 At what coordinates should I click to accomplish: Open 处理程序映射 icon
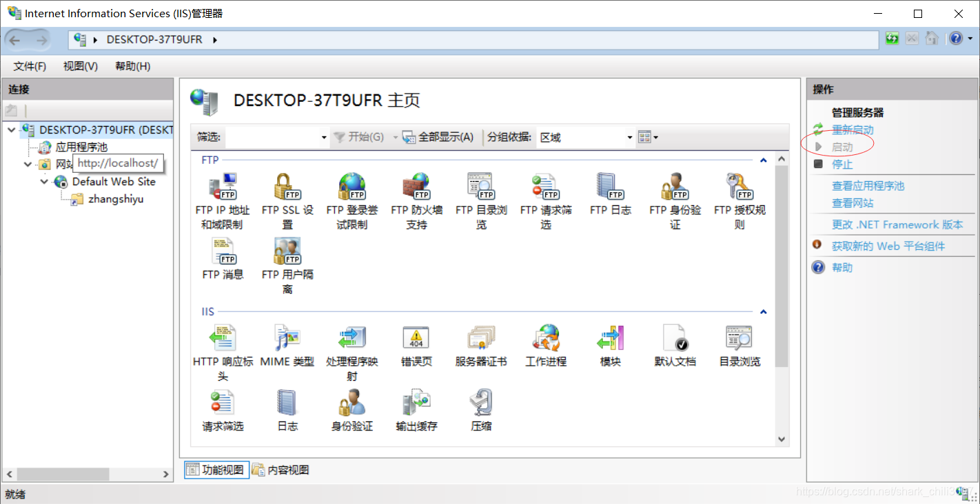pos(352,337)
